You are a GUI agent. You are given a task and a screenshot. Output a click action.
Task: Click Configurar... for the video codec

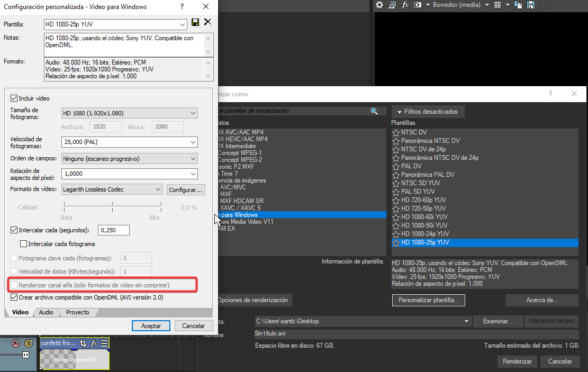pos(186,190)
